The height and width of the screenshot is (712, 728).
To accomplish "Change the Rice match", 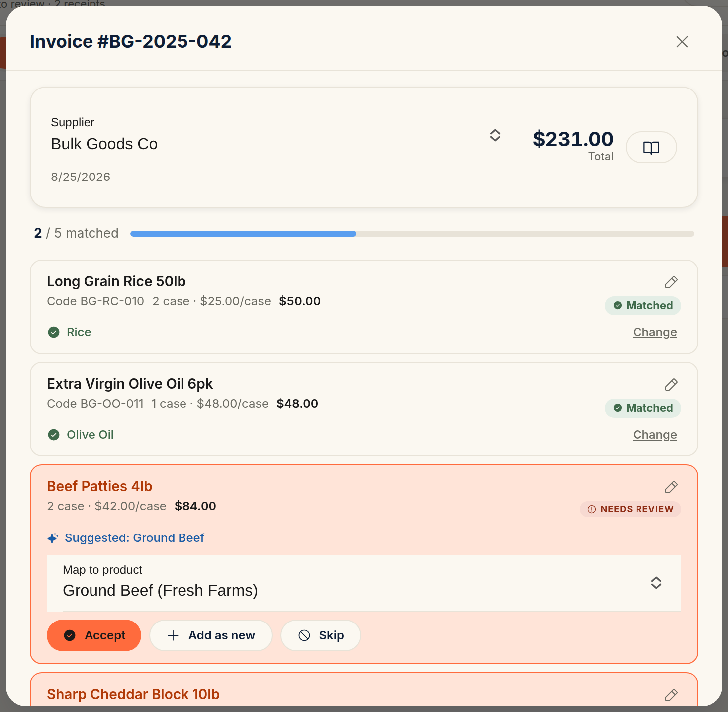I will tap(655, 332).
